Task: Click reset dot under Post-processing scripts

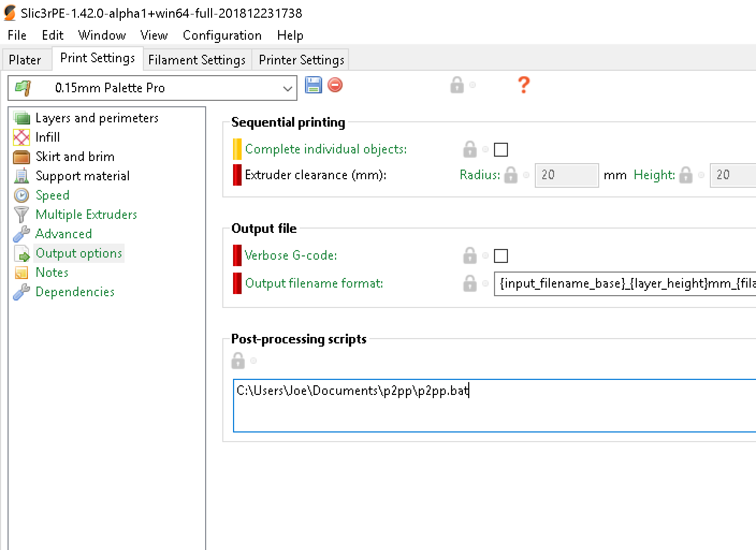Action: 253,361
